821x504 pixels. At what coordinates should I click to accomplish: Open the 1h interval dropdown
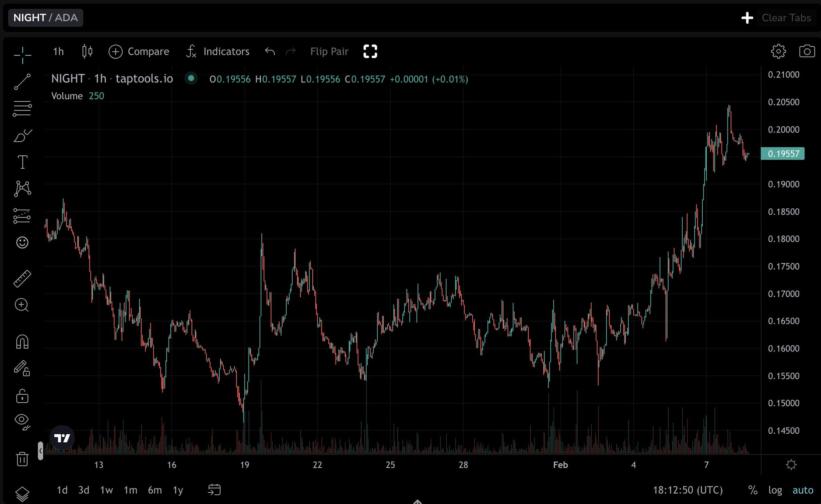pos(59,51)
